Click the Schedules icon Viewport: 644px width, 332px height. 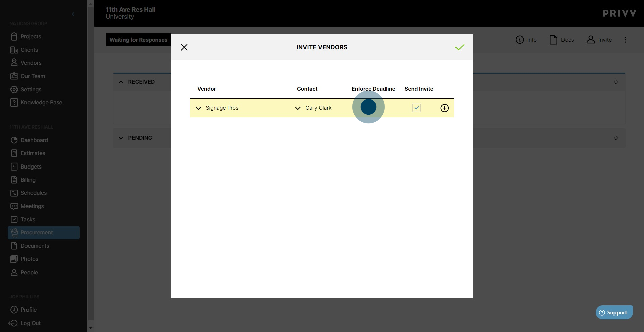(x=14, y=193)
